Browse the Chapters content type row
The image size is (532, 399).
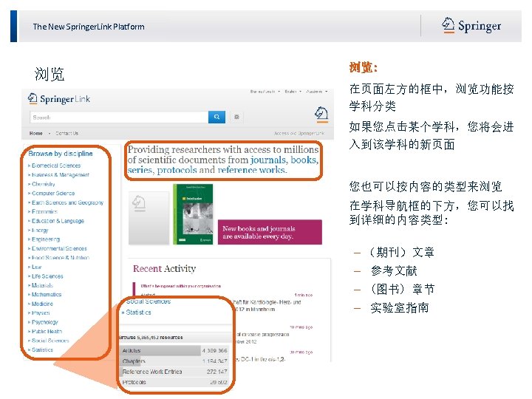tap(174, 361)
